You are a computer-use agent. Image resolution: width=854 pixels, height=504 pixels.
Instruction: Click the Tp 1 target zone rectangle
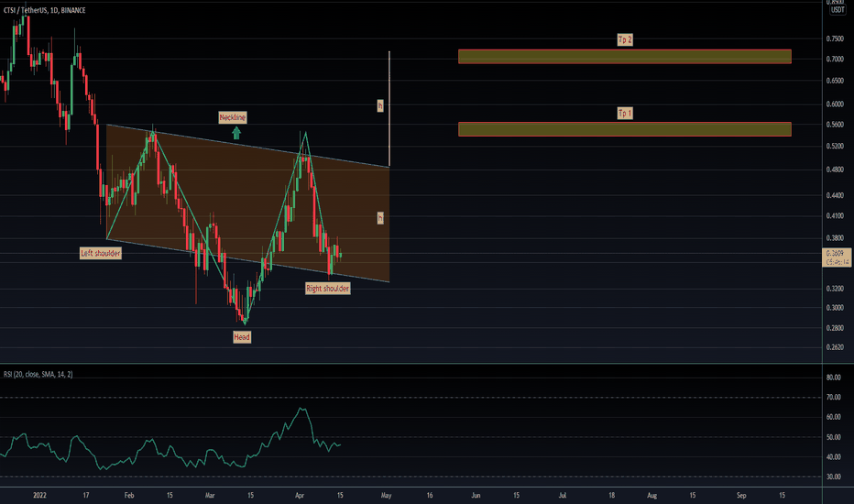click(625, 129)
